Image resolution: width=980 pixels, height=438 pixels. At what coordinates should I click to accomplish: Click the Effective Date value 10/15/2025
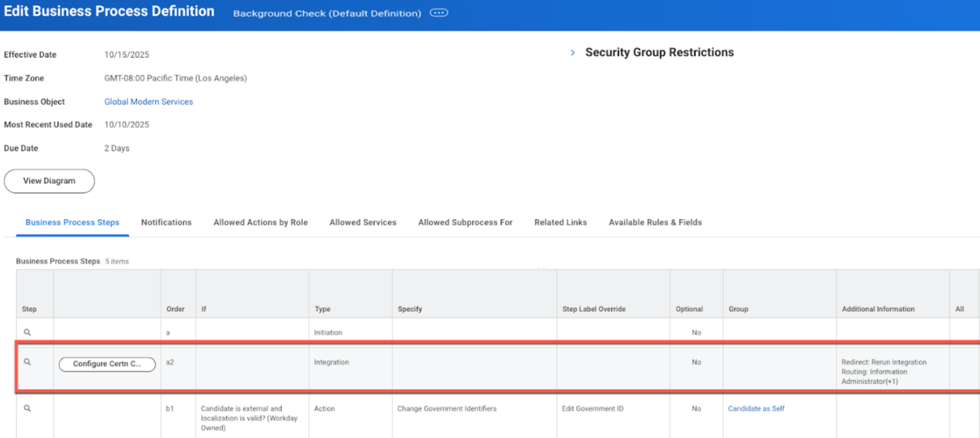pos(127,55)
